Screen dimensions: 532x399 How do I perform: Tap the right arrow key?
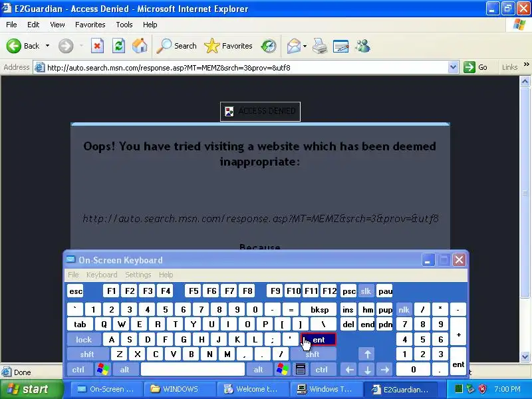click(x=385, y=370)
